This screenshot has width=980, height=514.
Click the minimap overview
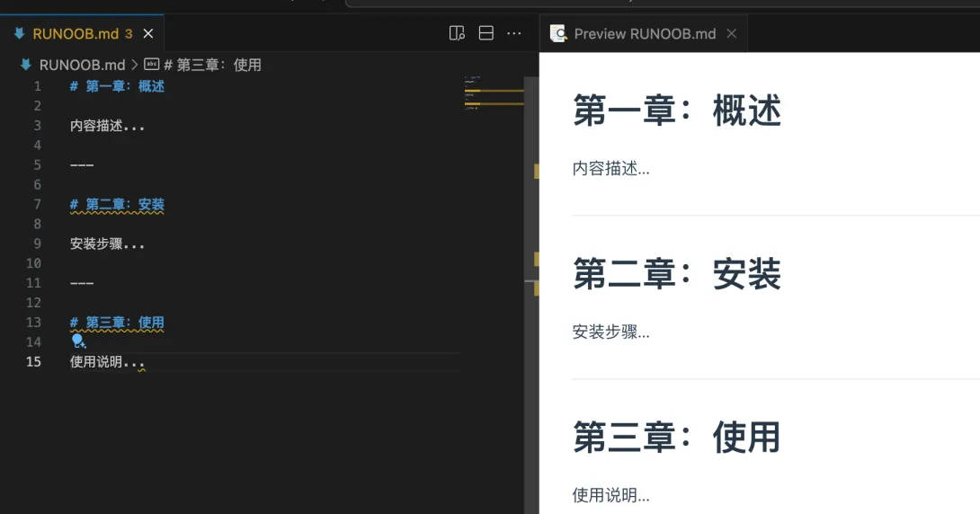[x=493, y=93]
